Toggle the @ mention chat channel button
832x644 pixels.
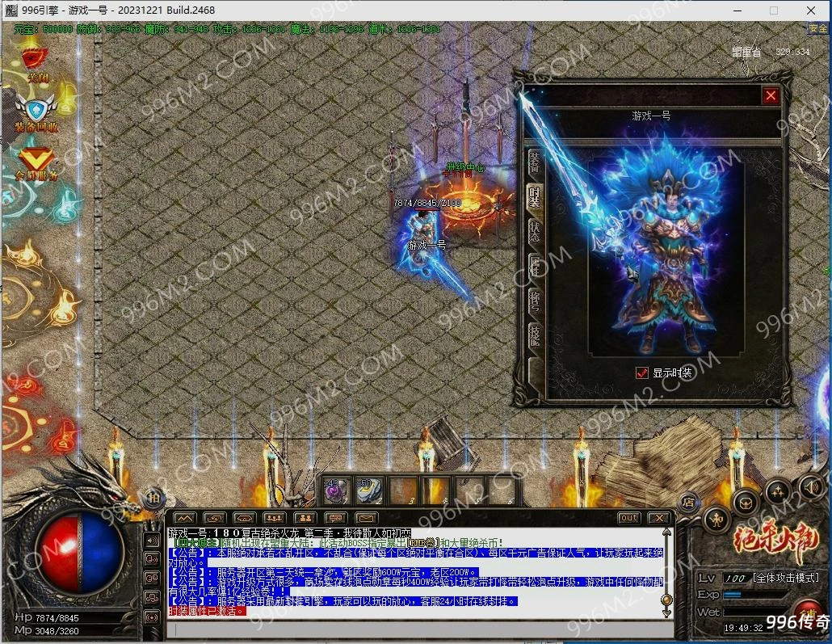click(153, 579)
